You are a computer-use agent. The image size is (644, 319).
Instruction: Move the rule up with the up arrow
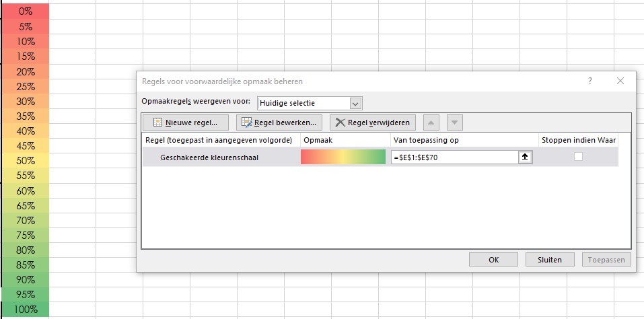[431, 122]
